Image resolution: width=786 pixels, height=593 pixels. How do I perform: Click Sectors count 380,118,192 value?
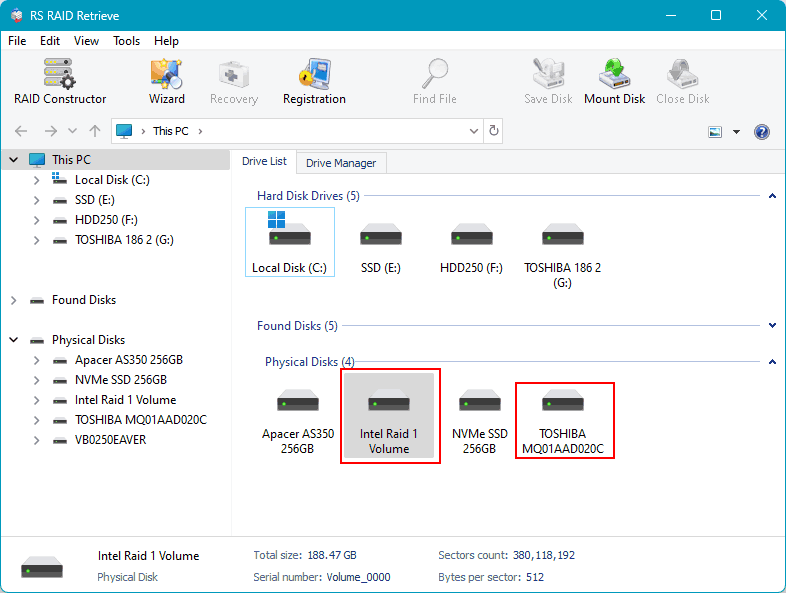(544, 555)
